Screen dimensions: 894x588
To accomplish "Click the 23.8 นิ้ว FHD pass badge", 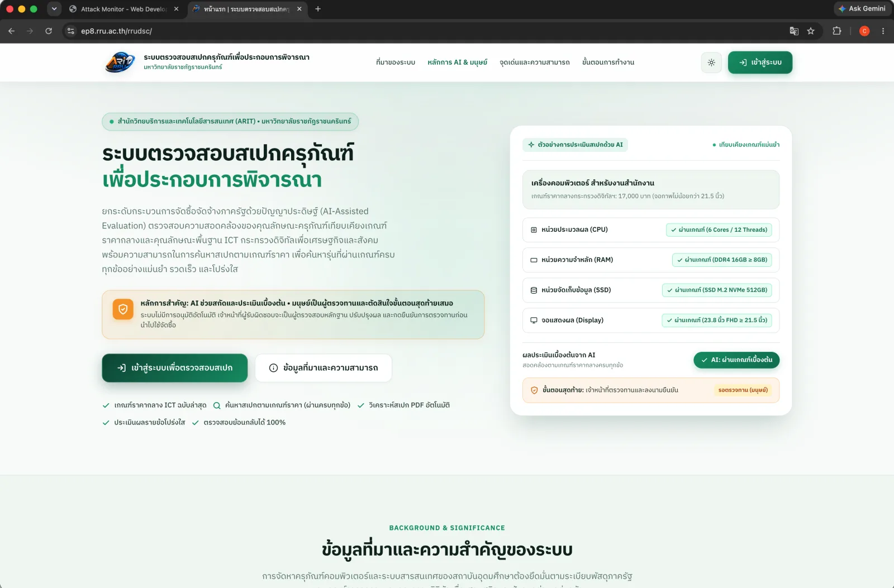I will [x=717, y=321].
